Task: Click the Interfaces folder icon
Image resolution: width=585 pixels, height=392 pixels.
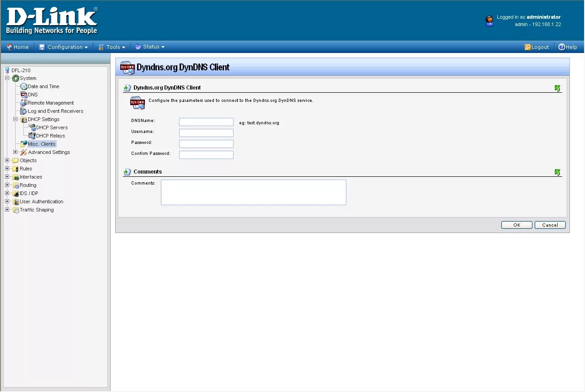Action: 16,177
